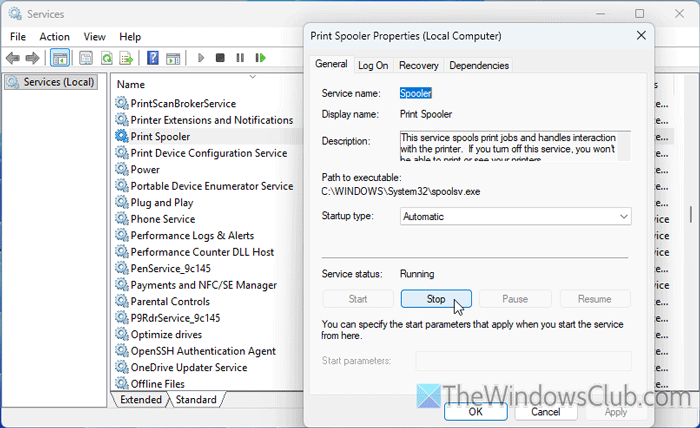Click gear icon beside Phone Service
This screenshot has width=700, height=428.
pos(121,219)
